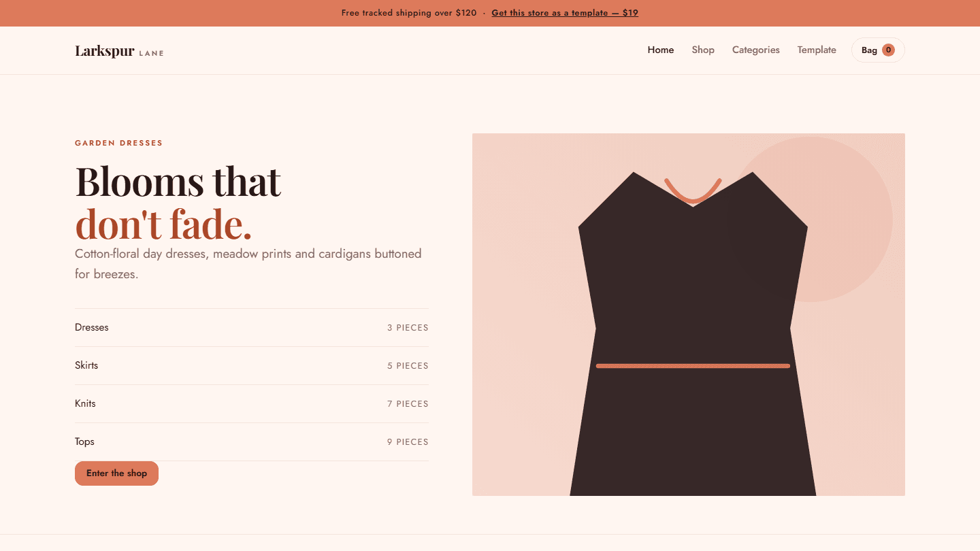Click the "don't fade." headline text
980x551 pixels.
163,224
